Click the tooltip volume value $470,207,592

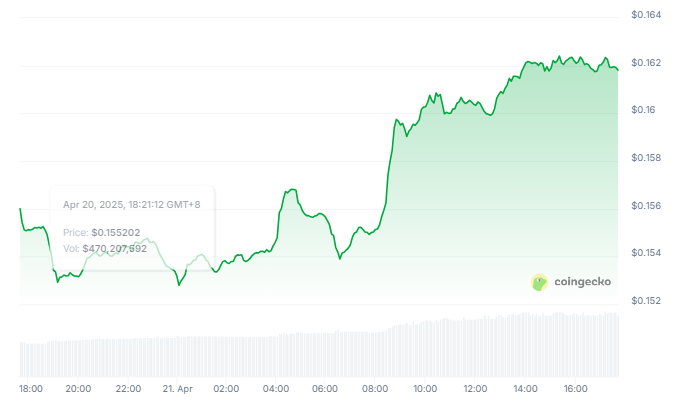[113, 248]
